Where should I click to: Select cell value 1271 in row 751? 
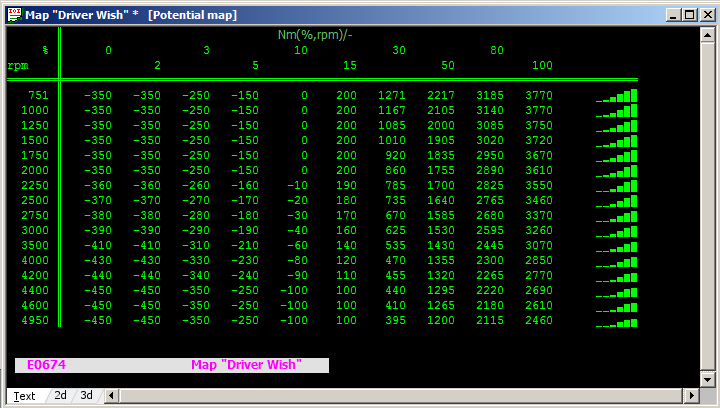pos(392,95)
